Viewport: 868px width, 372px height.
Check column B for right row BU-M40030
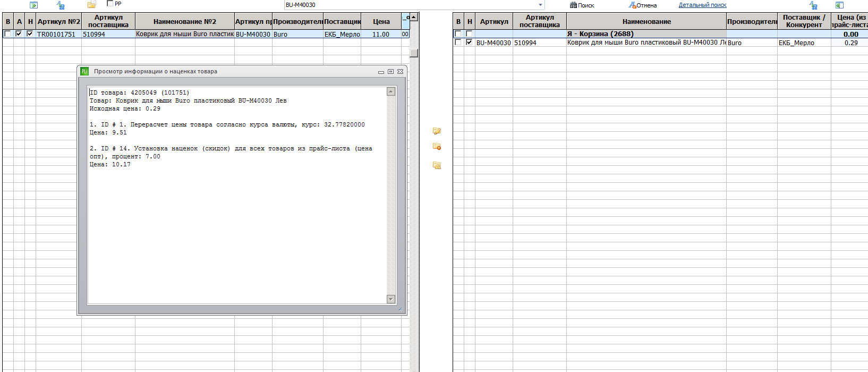pyautogui.click(x=458, y=42)
